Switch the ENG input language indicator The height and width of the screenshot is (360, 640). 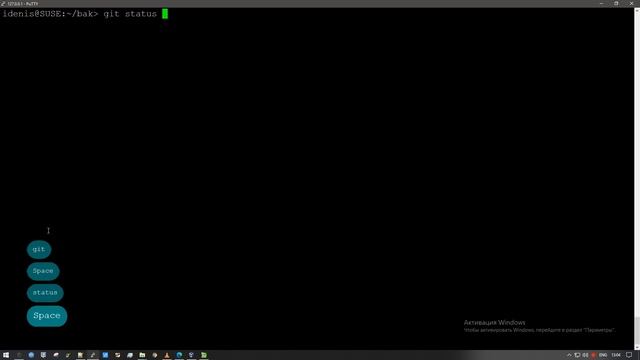pyautogui.click(x=603, y=355)
